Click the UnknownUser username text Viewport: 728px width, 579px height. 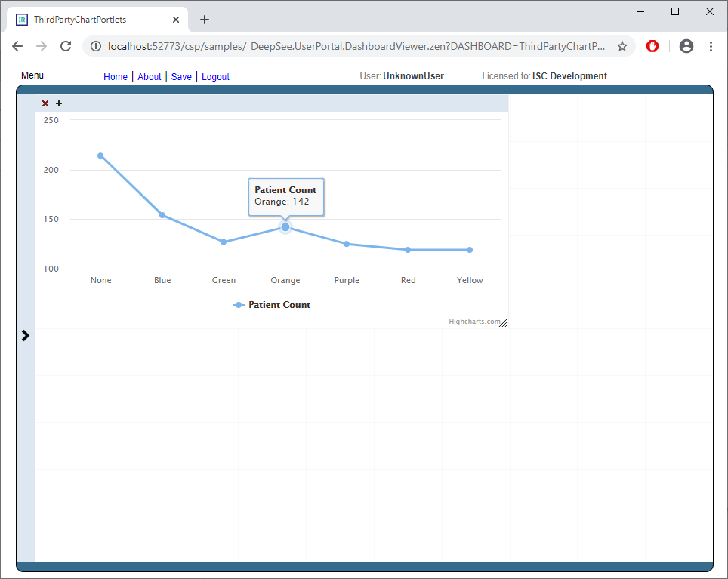413,76
